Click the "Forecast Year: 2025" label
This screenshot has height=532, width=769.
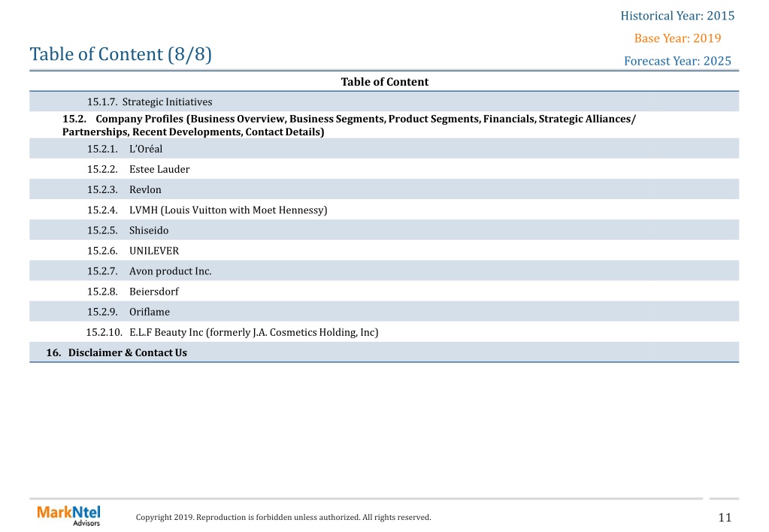pos(677,61)
